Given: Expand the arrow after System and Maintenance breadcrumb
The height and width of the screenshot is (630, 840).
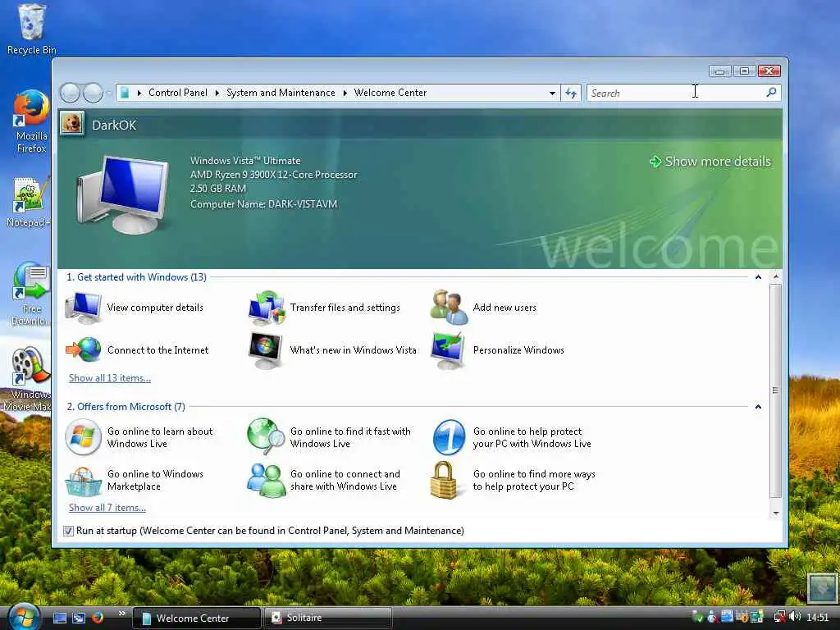Looking at the screenshot, I should point(345,94).
